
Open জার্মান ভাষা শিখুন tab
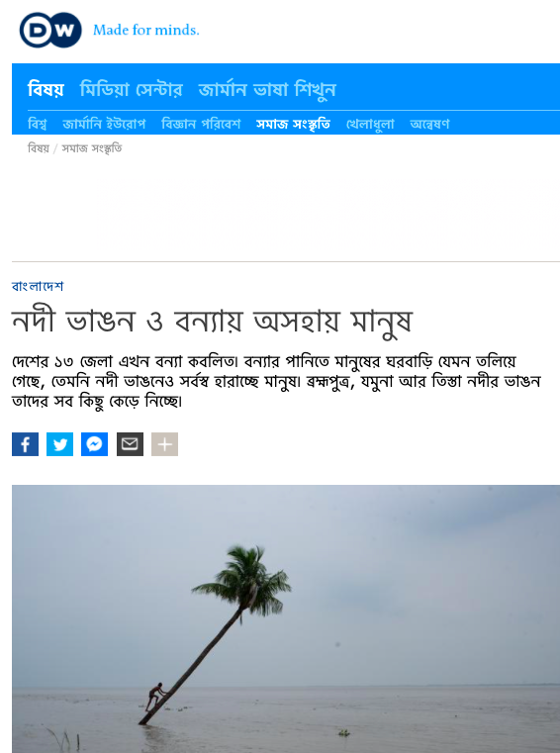267,90
